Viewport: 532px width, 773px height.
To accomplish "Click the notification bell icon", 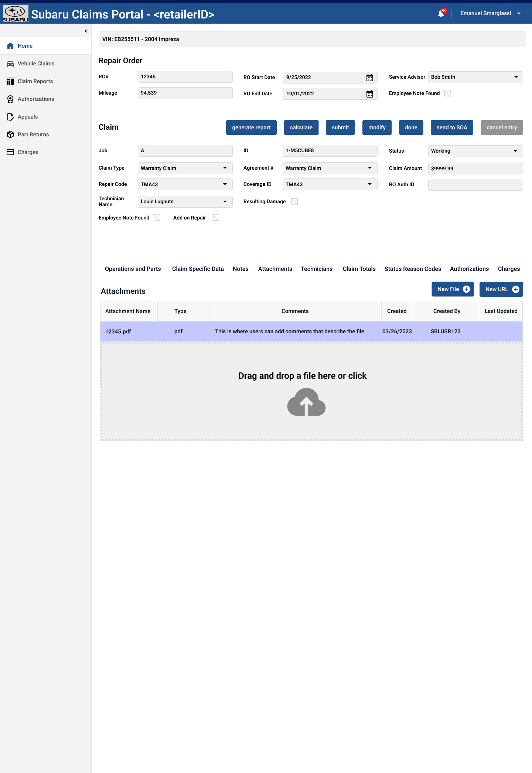I will (441, 14).
